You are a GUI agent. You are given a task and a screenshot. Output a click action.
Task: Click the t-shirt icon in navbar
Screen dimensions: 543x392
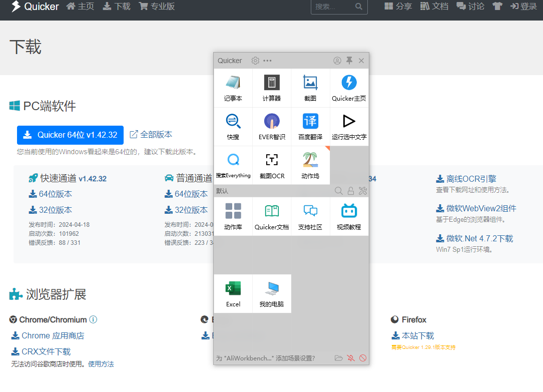(497, 6)
